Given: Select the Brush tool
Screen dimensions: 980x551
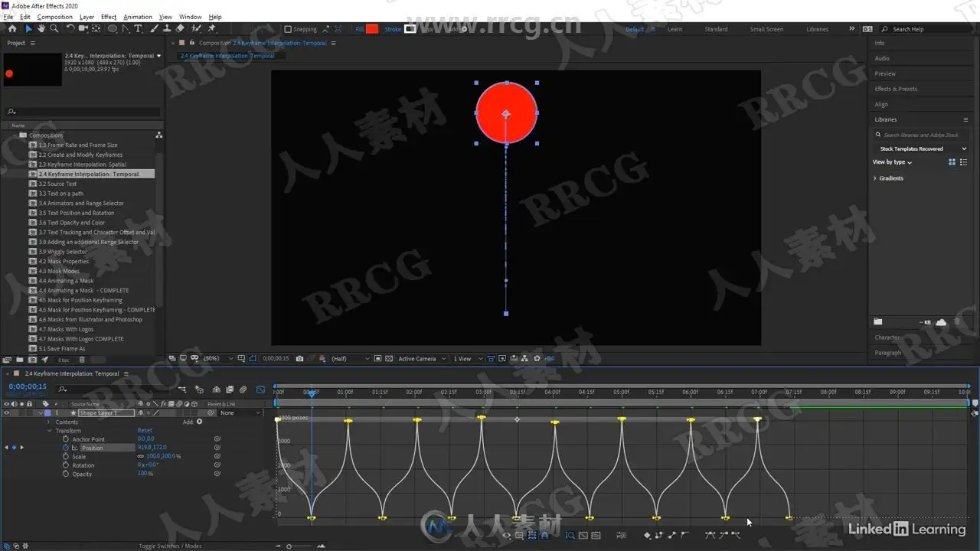Looking at the screenshot, I should tap(154, 28).
